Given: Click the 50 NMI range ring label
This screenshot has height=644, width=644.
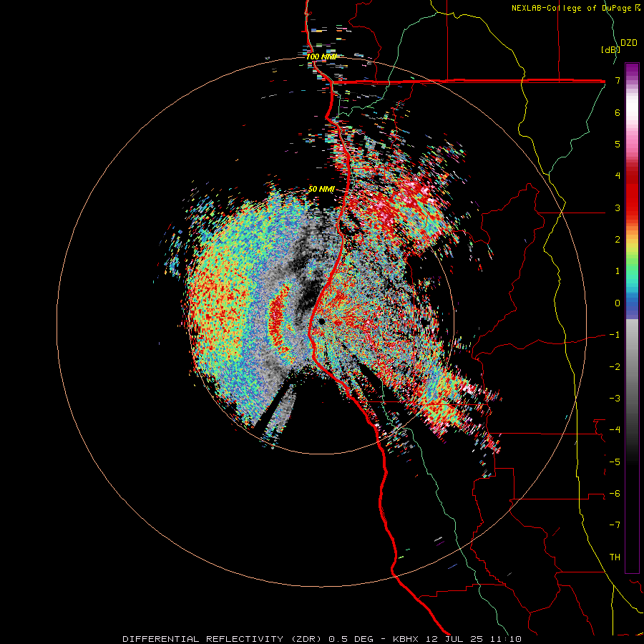Looking at the screenshot, I should (321, 189).
